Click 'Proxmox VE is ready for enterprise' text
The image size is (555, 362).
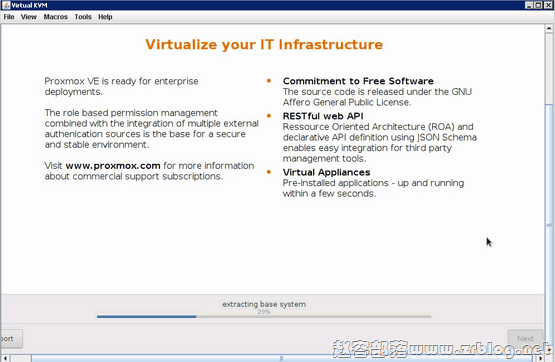tap(121, 81)
